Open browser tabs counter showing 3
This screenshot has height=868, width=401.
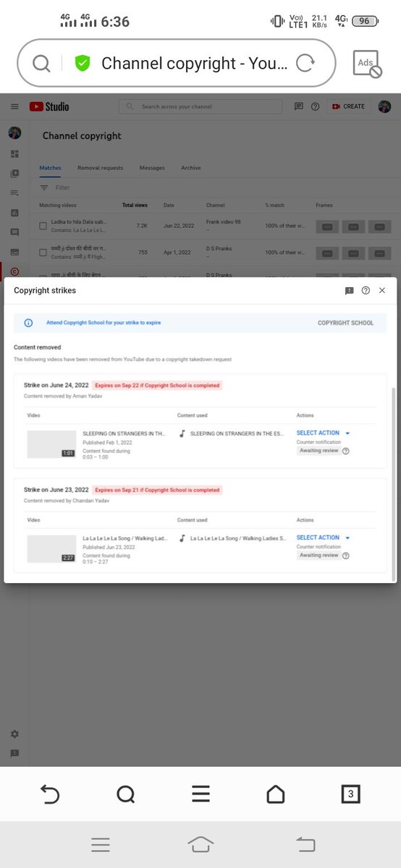pyautogui.click(x=351, y=794)
